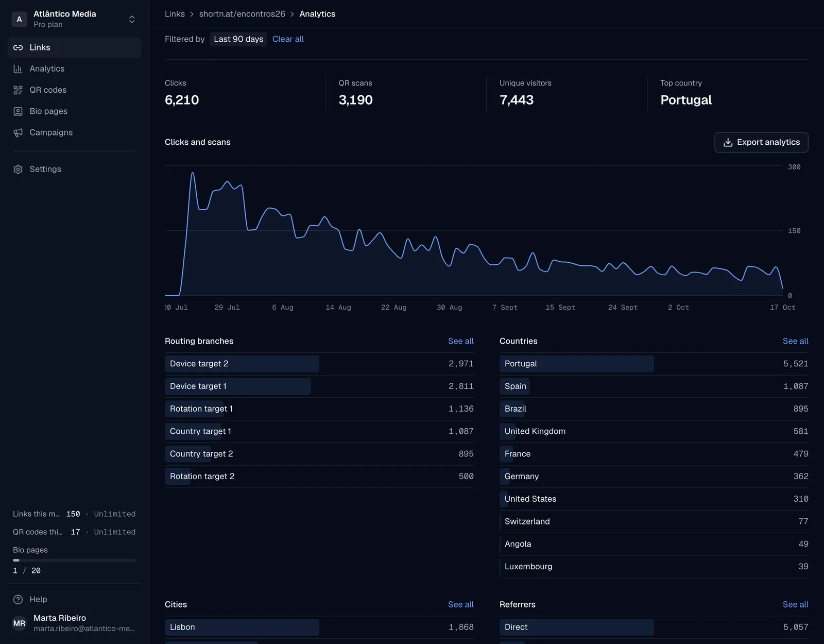The image size is (824, 644).
Task: Click the Portugal country row
Action: 654,364
